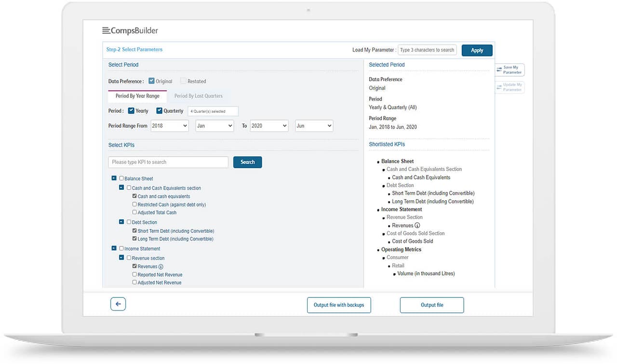The width and height of the screenshot is (617, 364).
Task: Click the Apply button
Action: [x=477, y=50]
